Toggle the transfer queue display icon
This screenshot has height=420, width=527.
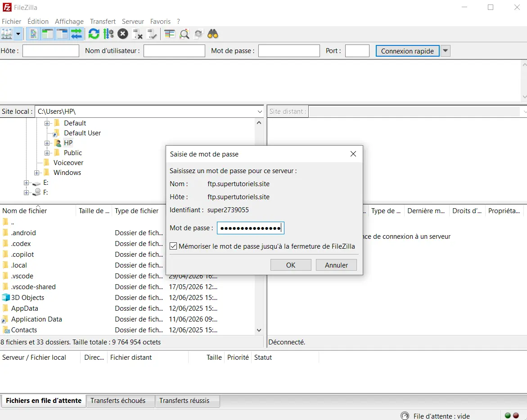[77, 34]
